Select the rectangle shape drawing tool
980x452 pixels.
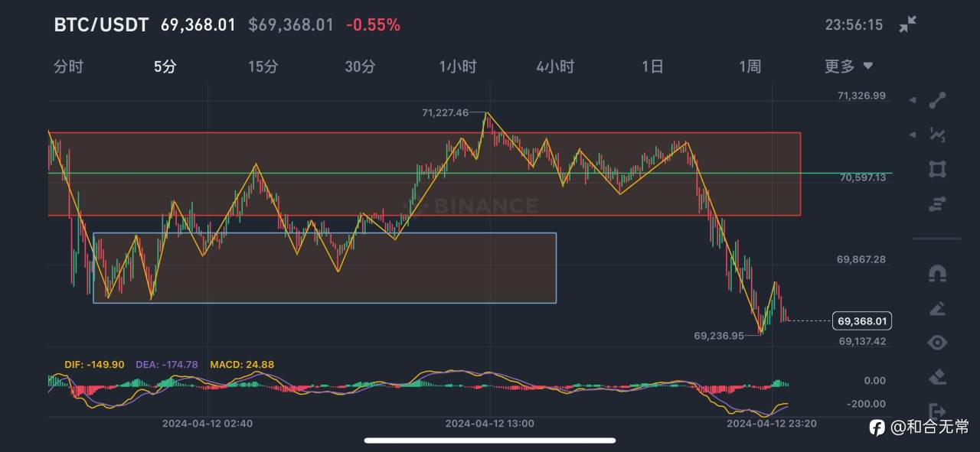[937, 169]
